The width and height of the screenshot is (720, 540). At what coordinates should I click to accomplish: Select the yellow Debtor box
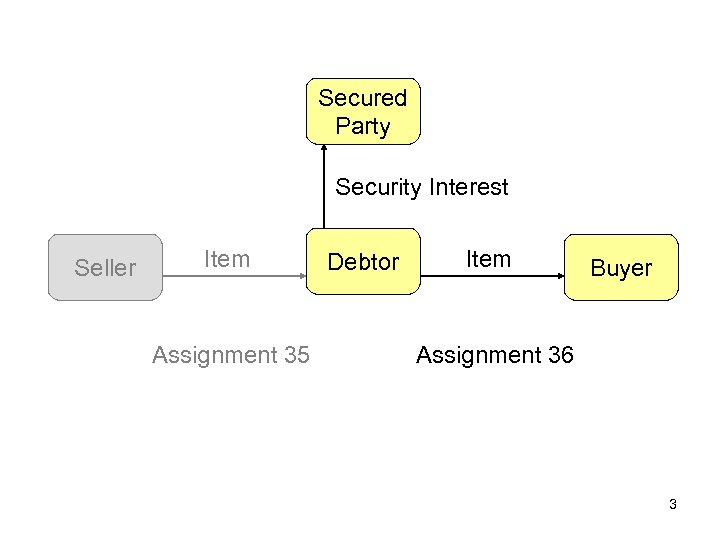click(x=363, y=263)
